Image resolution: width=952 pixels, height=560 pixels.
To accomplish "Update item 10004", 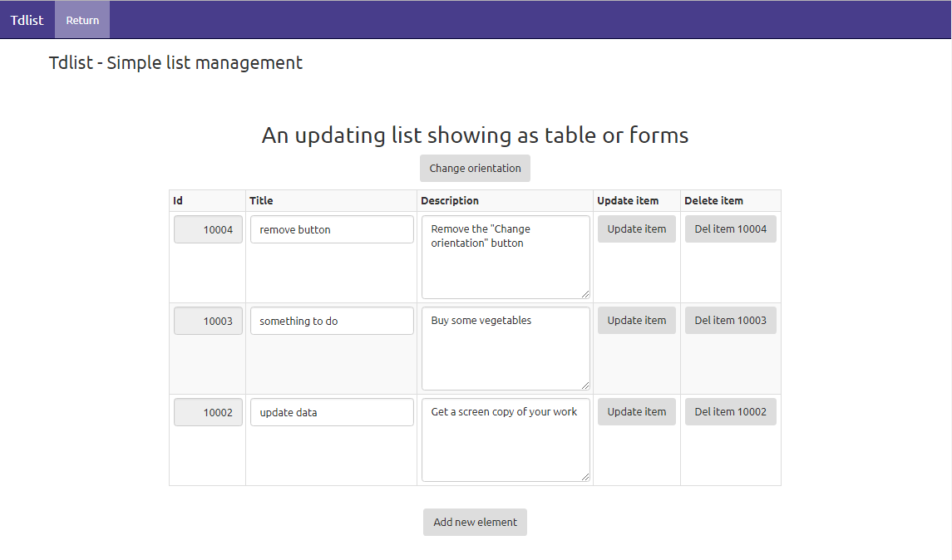I will point(636,229).
